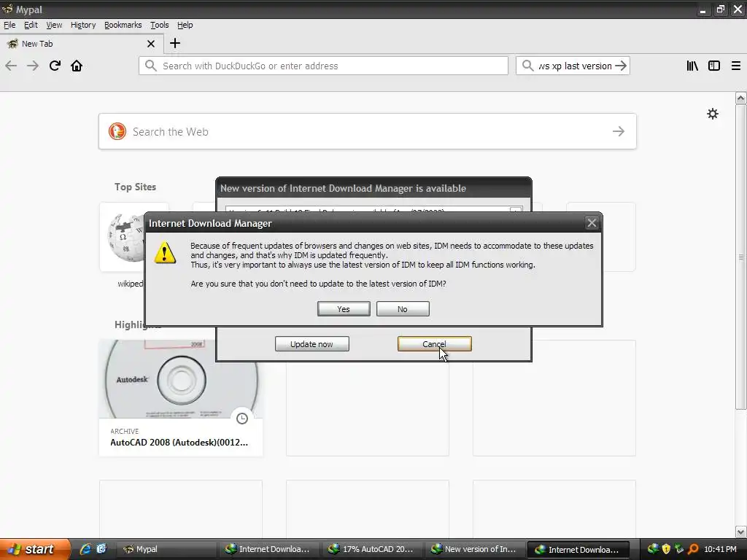Open the Library icon in toolbar

692,66
